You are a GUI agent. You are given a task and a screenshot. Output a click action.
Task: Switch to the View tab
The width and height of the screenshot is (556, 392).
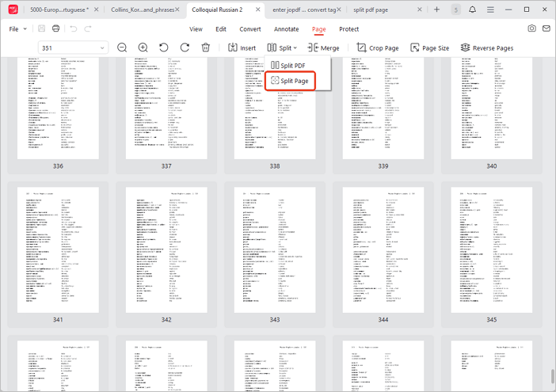coord(196,29)
